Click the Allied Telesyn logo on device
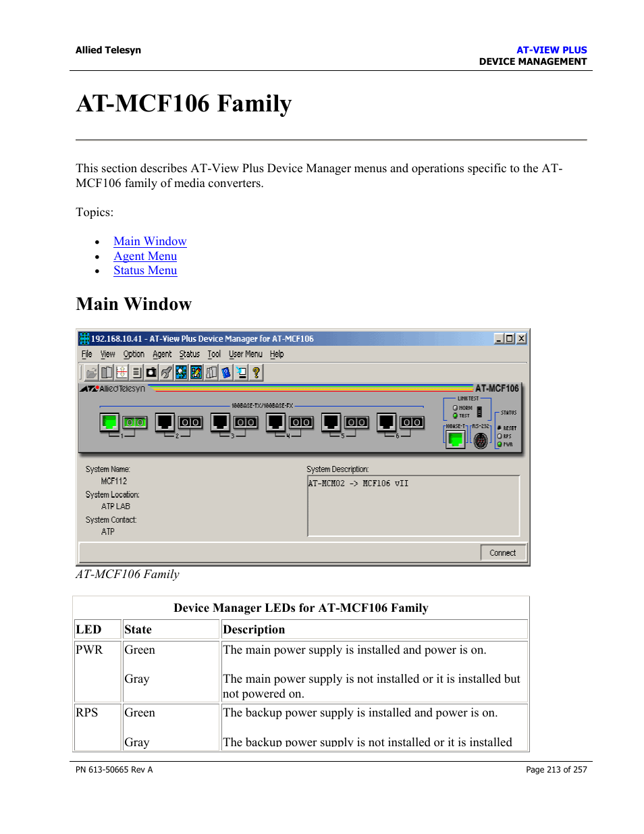The image size is (644, 834). click(113, 388)
